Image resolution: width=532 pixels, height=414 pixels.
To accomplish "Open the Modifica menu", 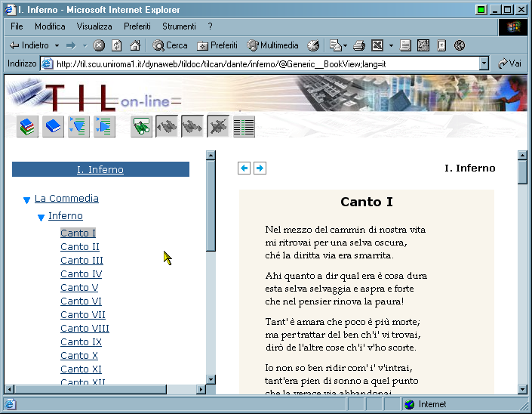I will 50,26.
